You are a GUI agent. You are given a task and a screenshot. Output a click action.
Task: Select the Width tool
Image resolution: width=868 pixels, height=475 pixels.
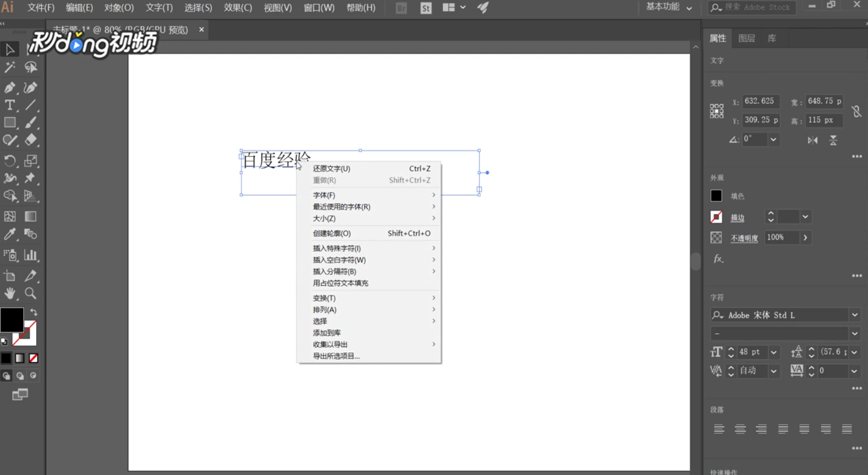click(10, 178)
